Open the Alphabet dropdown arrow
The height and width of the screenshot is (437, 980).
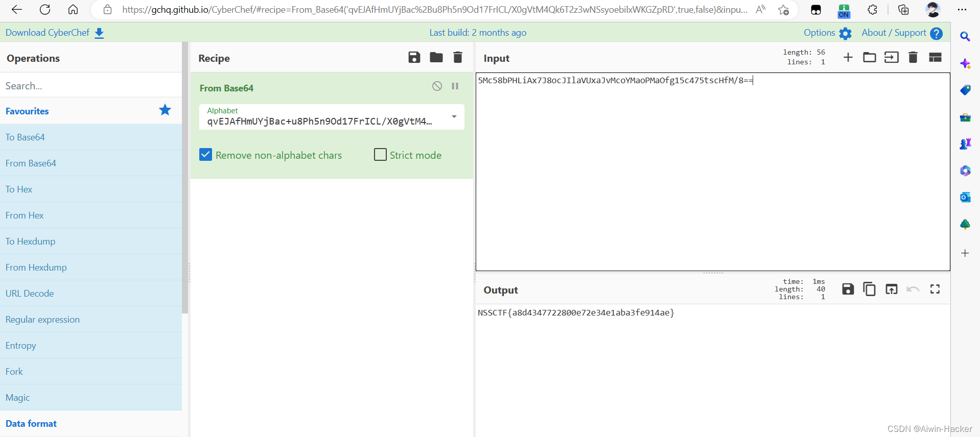click(454, 116)
